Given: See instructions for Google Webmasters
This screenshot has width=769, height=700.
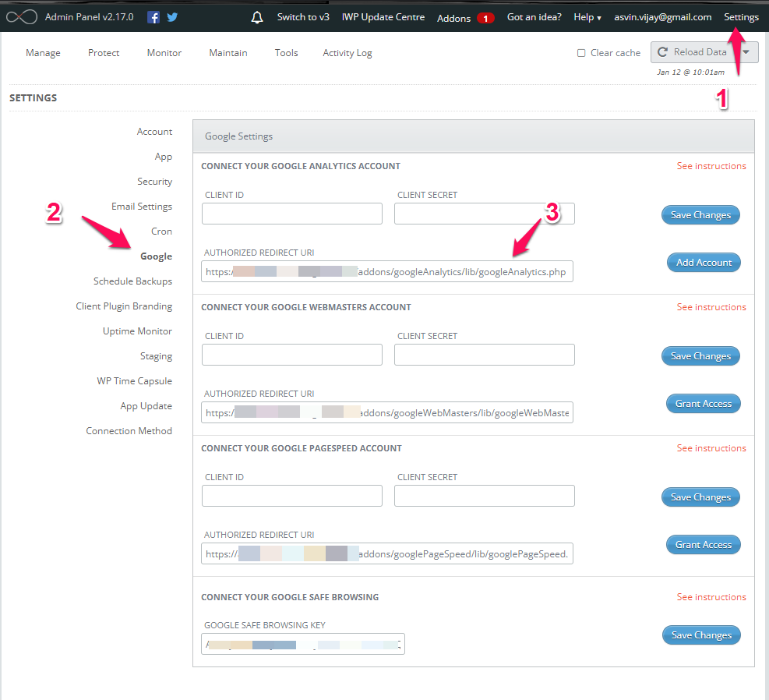Looking at the screenshot, I should (711, 307).
